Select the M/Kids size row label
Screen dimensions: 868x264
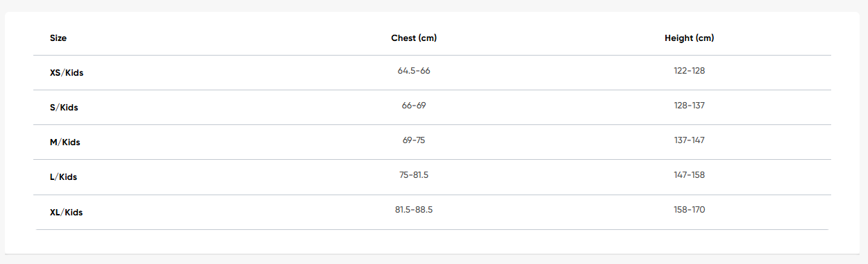click(65, 142)
